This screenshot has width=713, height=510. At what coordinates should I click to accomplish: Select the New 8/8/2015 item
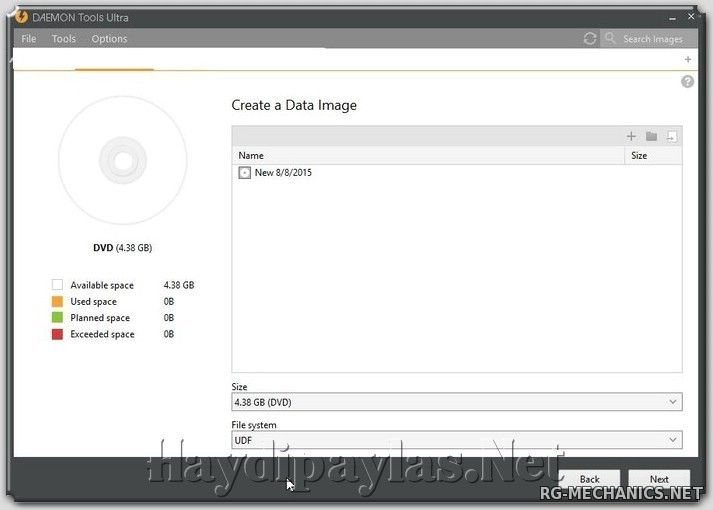(x=283, y=173)
